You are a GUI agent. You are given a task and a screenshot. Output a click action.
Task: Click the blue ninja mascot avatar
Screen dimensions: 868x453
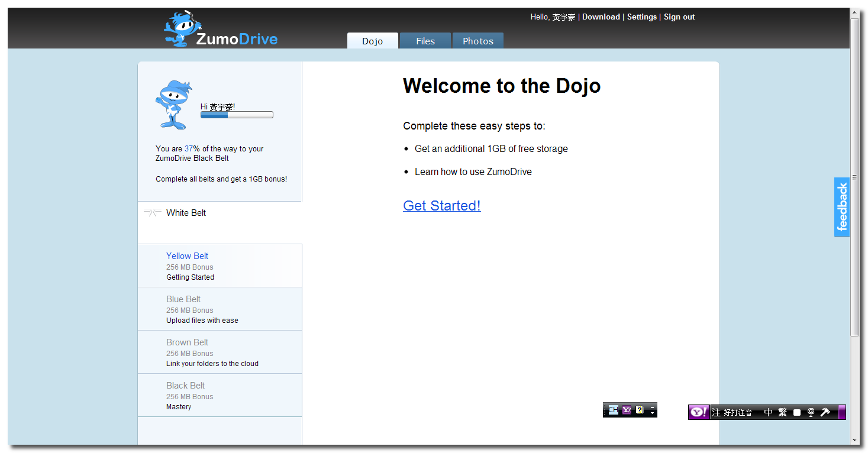tap(173, 105)
